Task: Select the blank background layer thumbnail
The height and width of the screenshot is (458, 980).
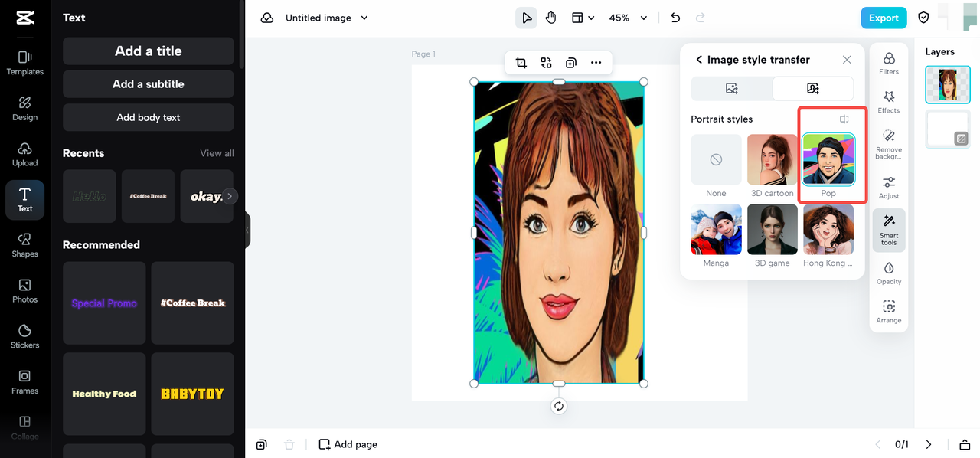Action: (x=948, y=129)
